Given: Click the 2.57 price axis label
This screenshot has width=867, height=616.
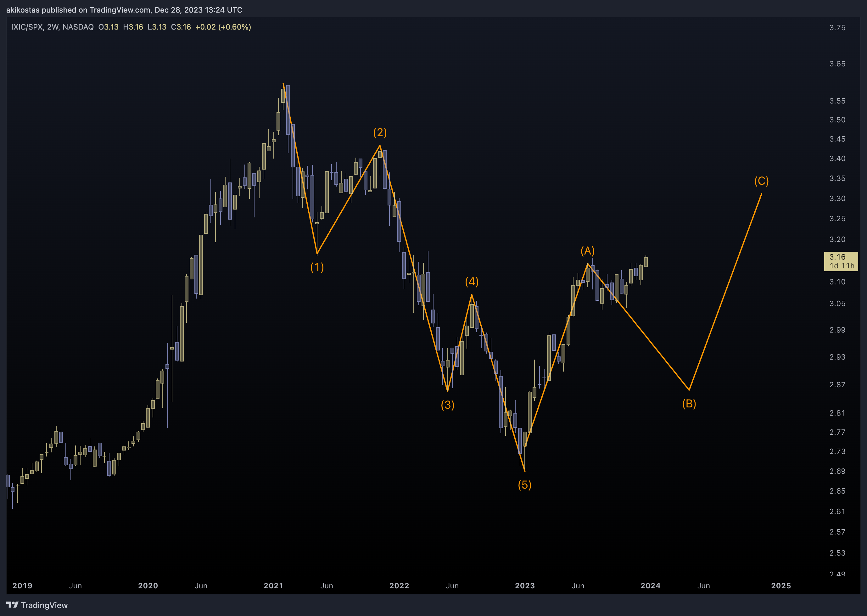Looking at the screenshot, I should click(x=837, y=532).
